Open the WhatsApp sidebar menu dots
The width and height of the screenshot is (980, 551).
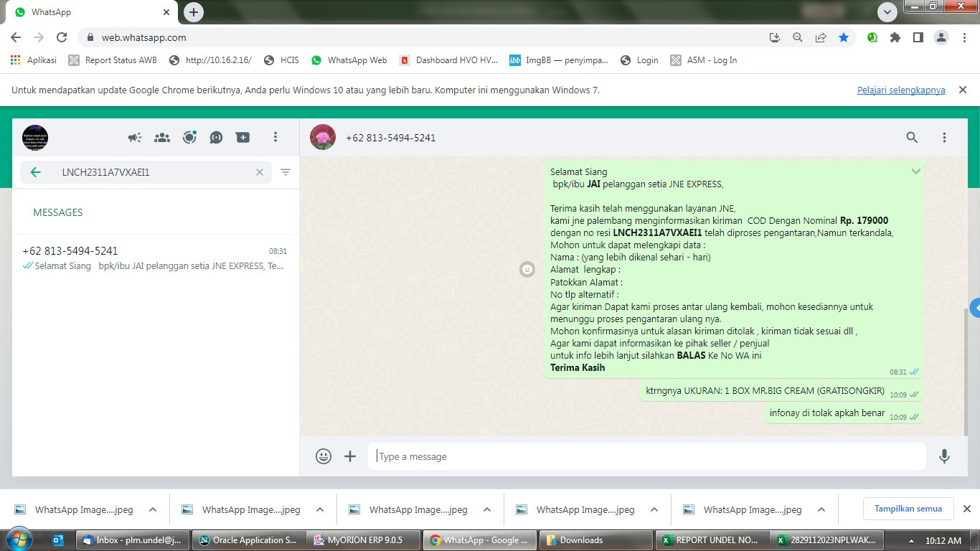(x=275, y=137)
